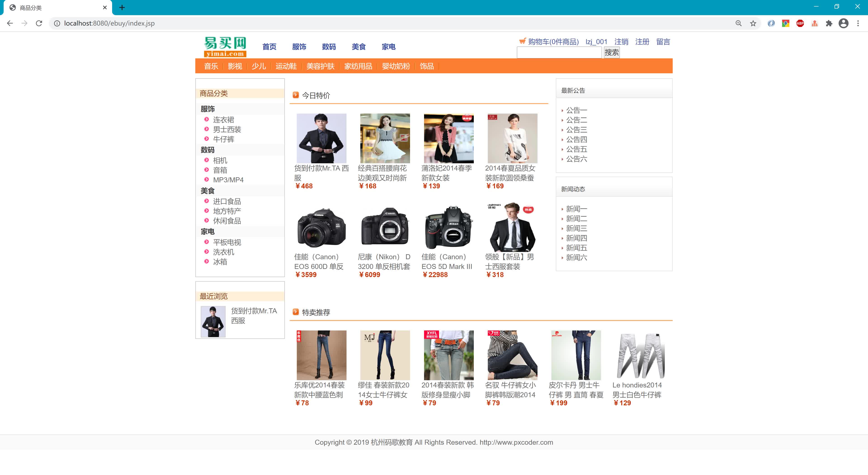Open a new browser tab
The image size is (868, 475).
122,7
